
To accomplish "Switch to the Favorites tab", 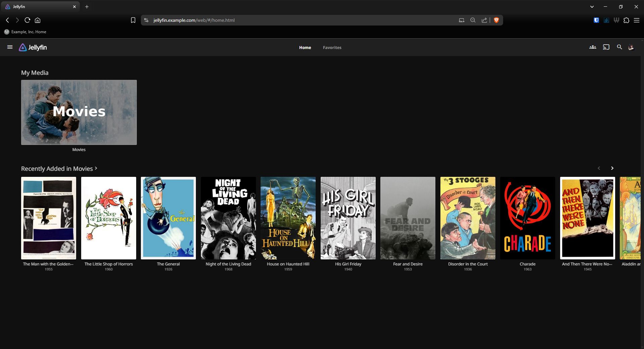I will point(332,48).
